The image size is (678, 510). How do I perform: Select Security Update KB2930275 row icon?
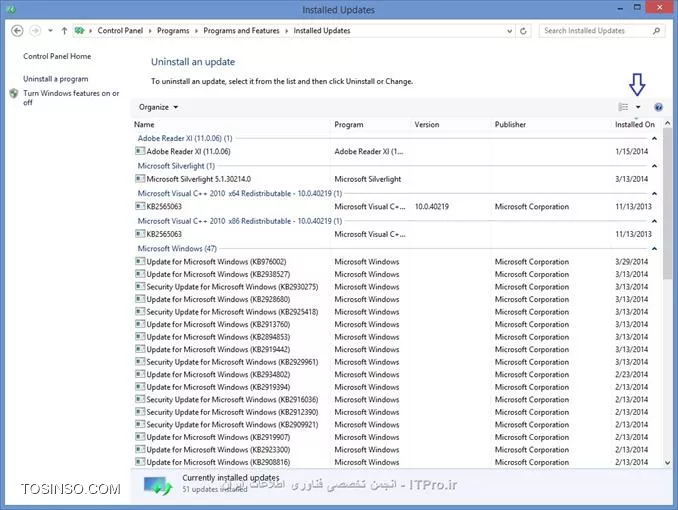tap(140, 286)
